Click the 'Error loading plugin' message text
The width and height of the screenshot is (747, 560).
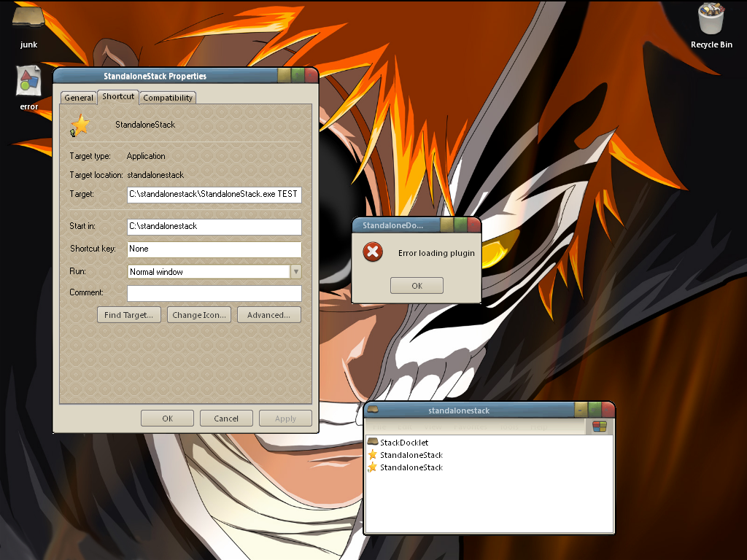click(x=436, y=253)
